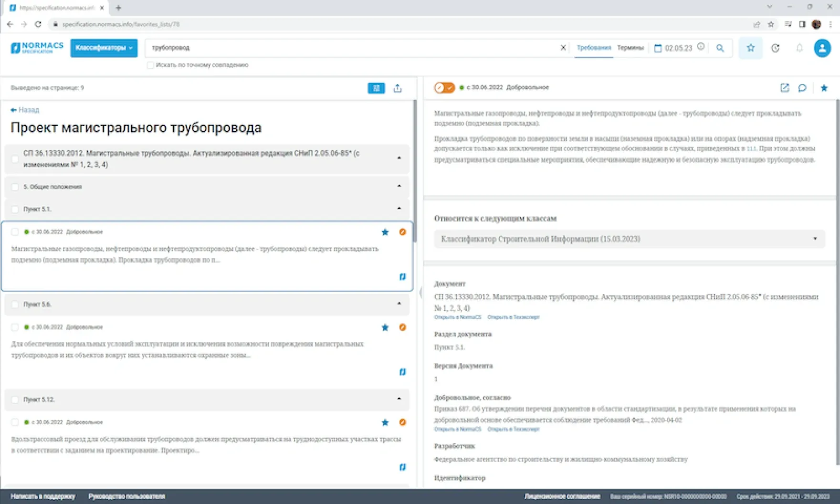Toggle the orange switch in detail panel
Image resolution: width=840 pixels, height=504 pixels.
(444, 88)
